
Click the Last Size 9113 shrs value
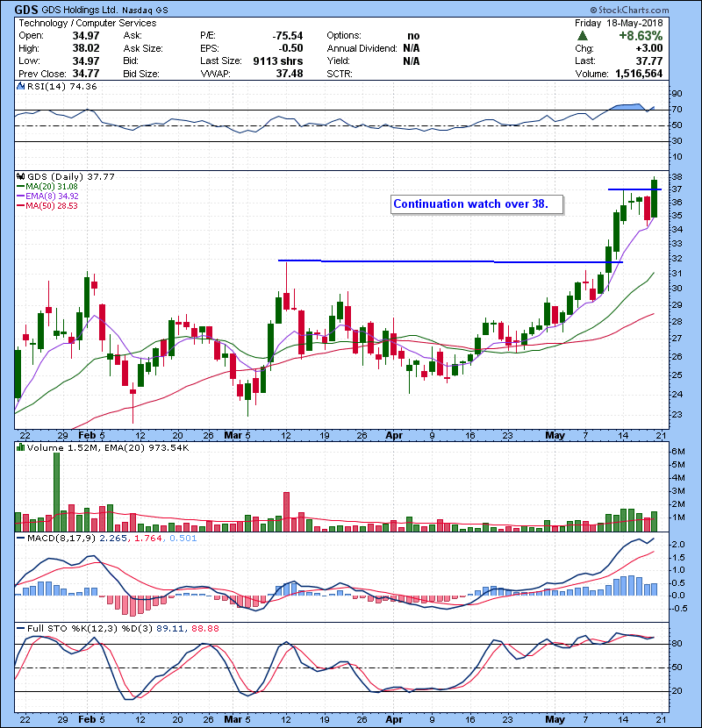click(278, 61)
